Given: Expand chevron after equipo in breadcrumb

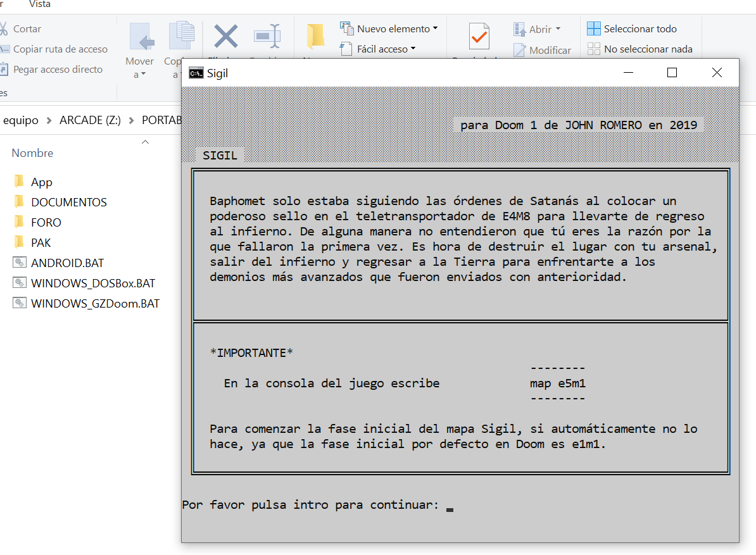Looking at the screenshot, I should tap(49, 120).
